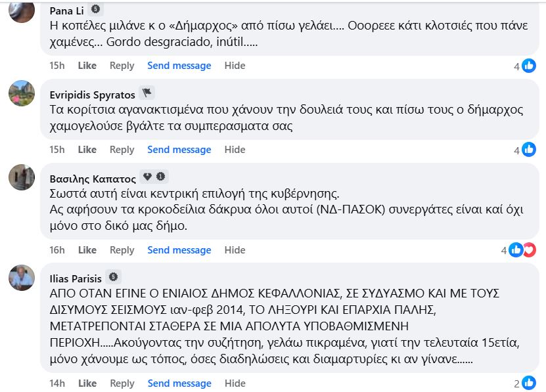Viewport: 546px width, 392px height.
Task: Click like reaction icon on Ilias Parisis comment
Action: pyautogui.click(x=529, y=383)
